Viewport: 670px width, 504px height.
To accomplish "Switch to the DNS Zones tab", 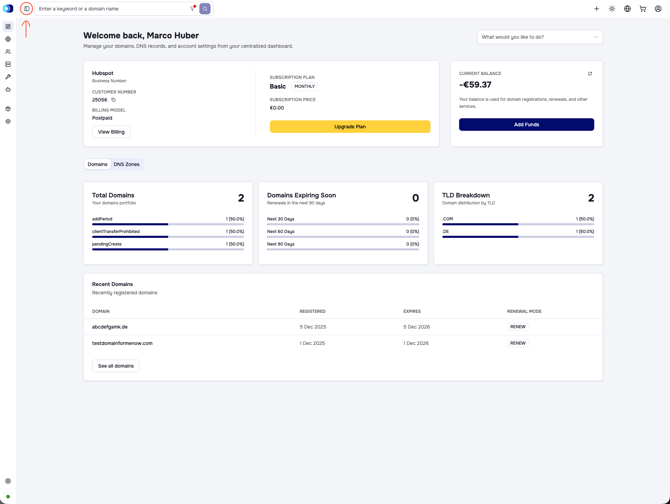I will pos(126,164).
